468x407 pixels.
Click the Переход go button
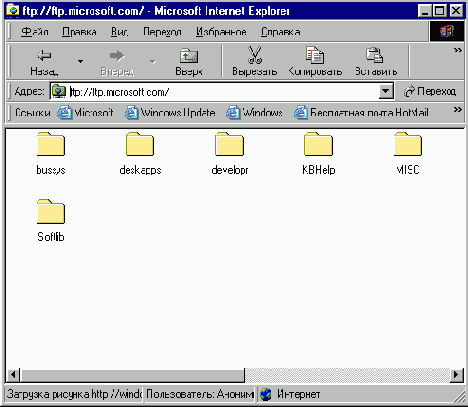(x=430, y=91)
